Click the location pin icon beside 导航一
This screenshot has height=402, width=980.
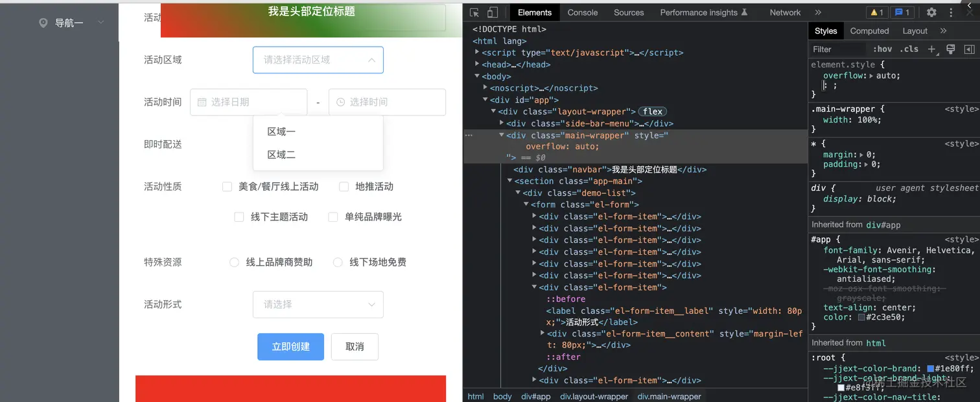click(x=43, y=23)
